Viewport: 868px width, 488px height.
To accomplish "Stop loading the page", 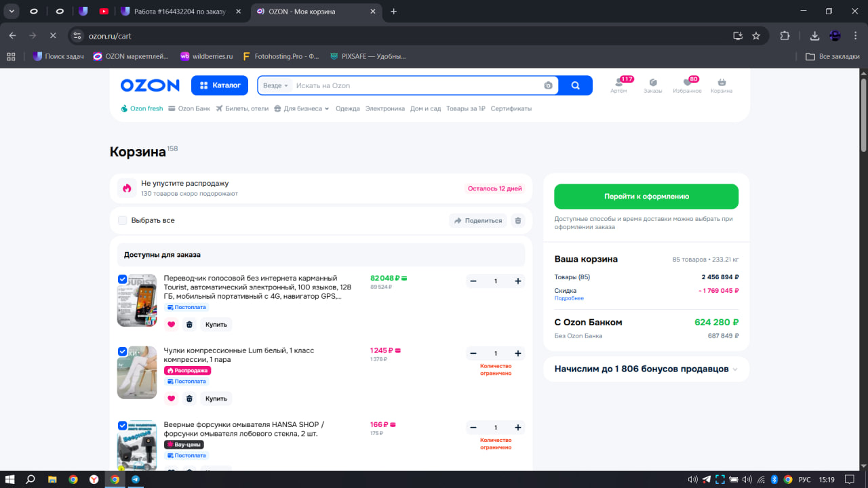I will 53,35.
